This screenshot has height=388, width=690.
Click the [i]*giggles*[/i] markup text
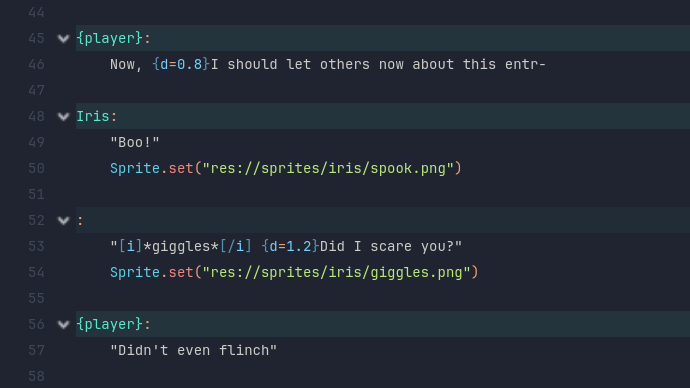(x=185, y=246)
